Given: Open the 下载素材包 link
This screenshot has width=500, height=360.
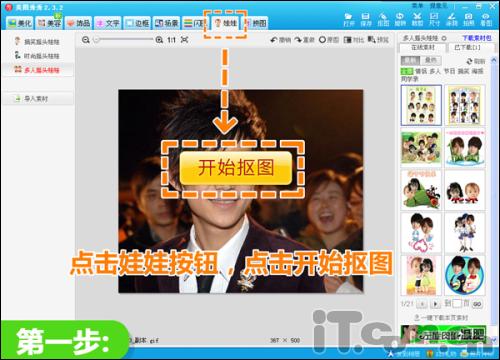Looking at the screenshot, I should coord(477,38).
